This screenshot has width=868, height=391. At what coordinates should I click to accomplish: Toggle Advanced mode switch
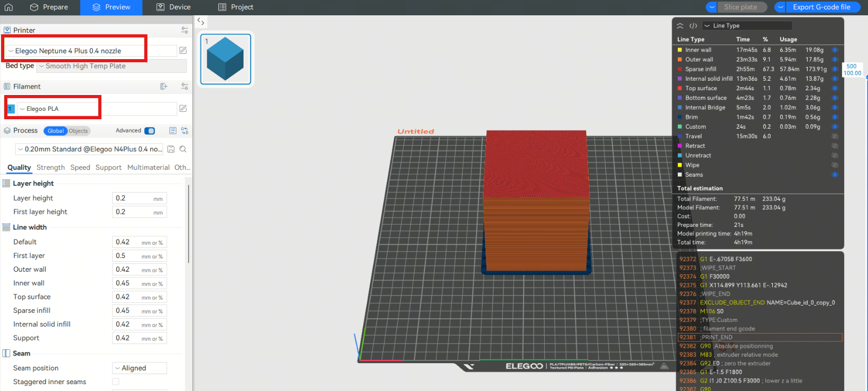[150, 131]
